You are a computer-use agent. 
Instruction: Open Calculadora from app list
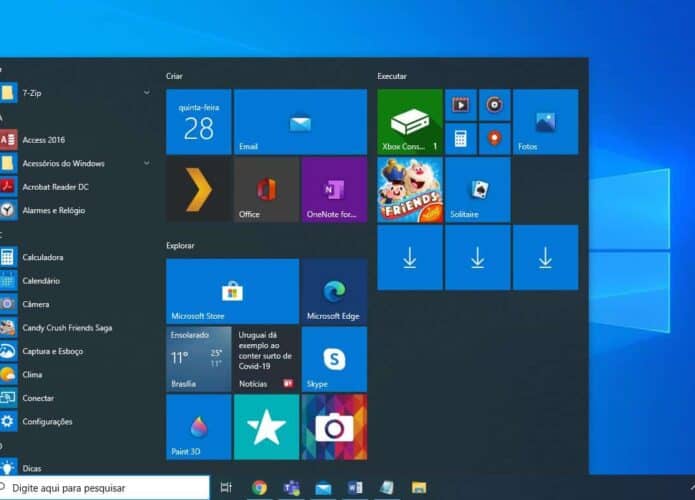tap(75, 257)
